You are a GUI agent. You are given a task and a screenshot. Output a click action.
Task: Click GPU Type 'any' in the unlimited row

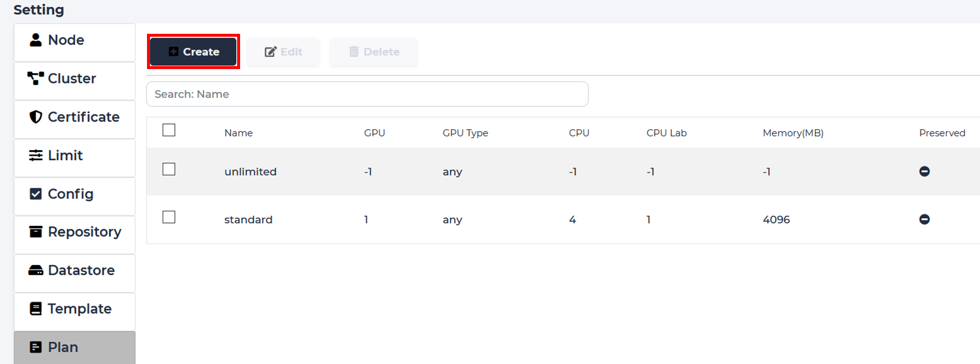[452, 172]
